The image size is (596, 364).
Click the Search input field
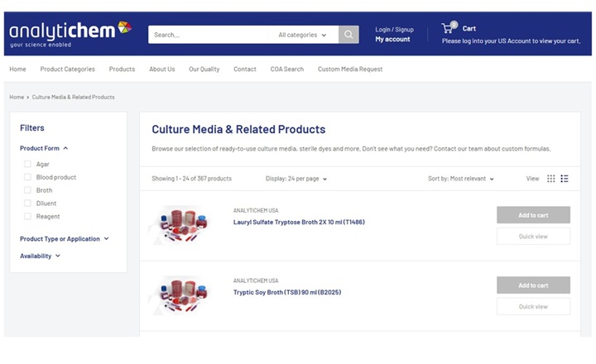209,35
